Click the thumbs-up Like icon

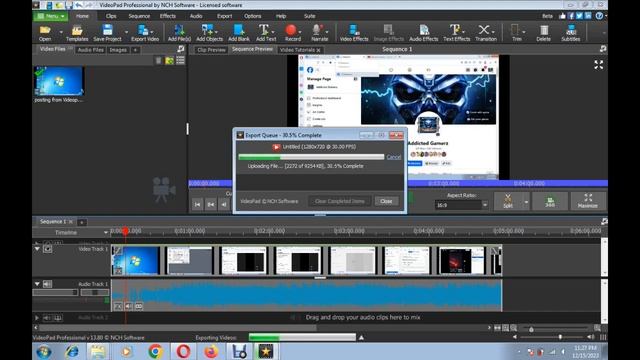pos(562,16)
